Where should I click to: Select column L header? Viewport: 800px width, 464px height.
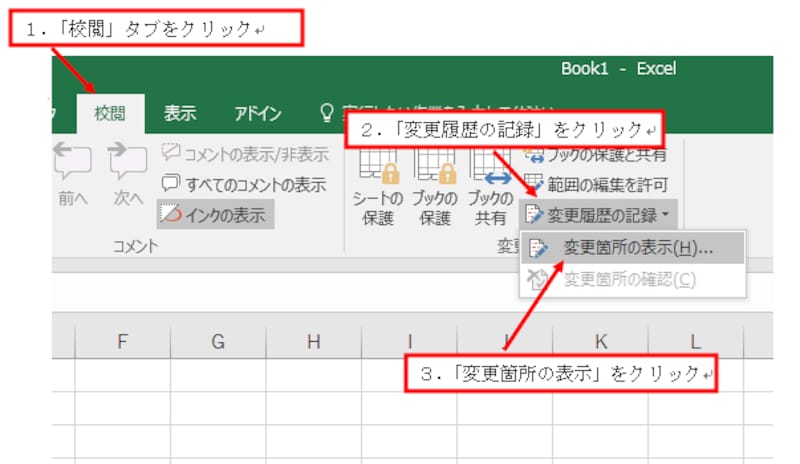coord(696,341)
